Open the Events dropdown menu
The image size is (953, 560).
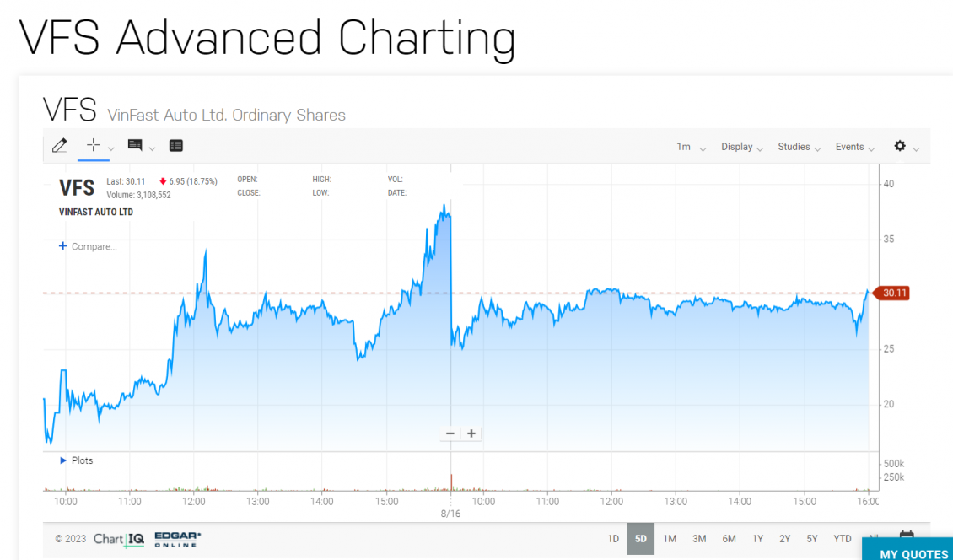pyautogui.click(x=854, y=147)
